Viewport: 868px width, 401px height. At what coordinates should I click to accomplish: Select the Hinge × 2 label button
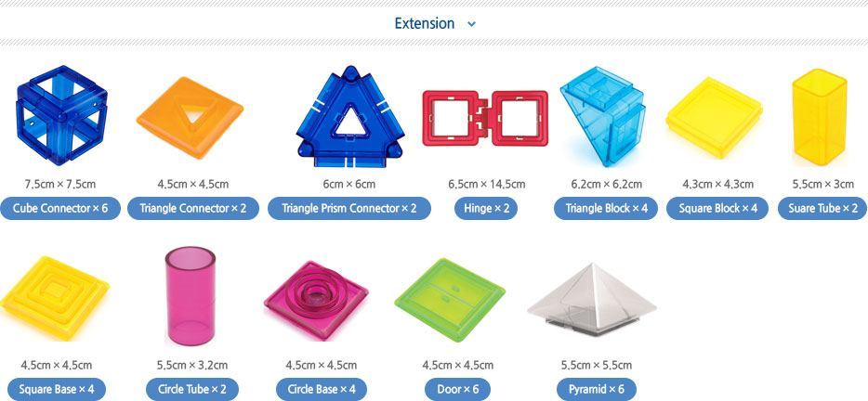click(486, 209)
